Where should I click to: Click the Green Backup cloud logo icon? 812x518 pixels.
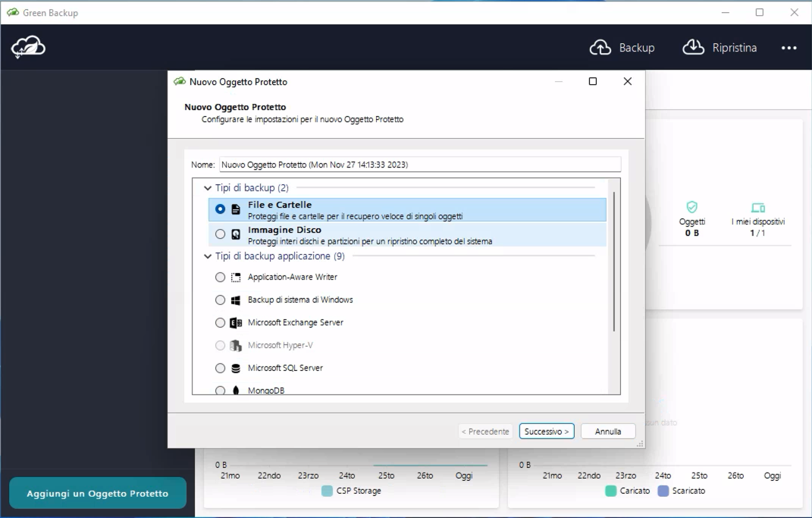coord(28,48)
